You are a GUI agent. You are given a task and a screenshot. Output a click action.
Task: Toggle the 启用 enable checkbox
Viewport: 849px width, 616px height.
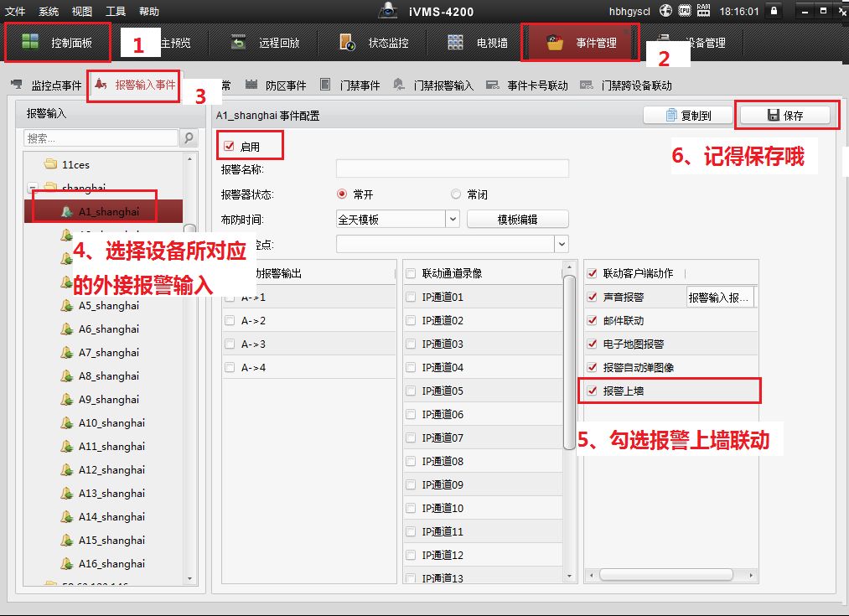click(229, 146)
